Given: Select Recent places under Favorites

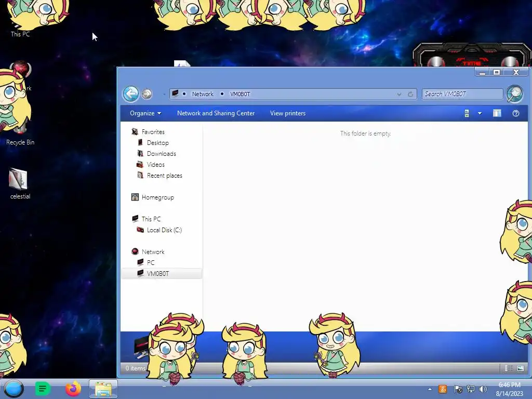Looking at the screenshot, I should (x=165, y=176).
